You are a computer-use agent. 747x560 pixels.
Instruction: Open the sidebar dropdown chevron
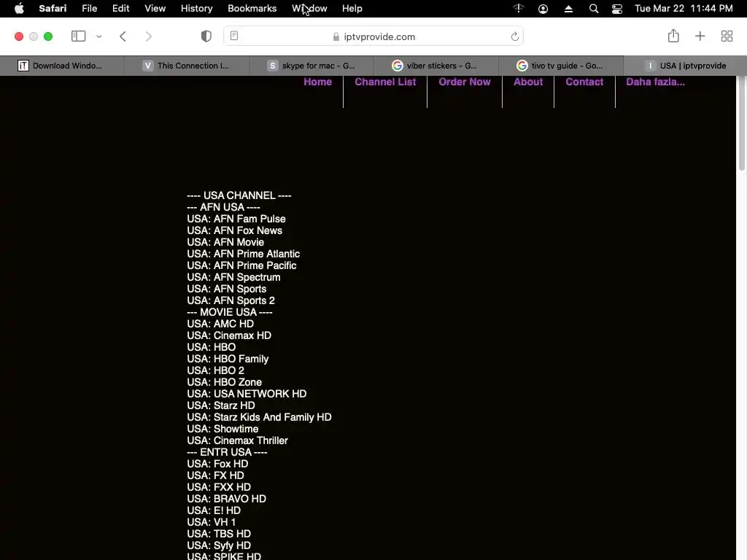pyautogui.click(x=99, y=36)
